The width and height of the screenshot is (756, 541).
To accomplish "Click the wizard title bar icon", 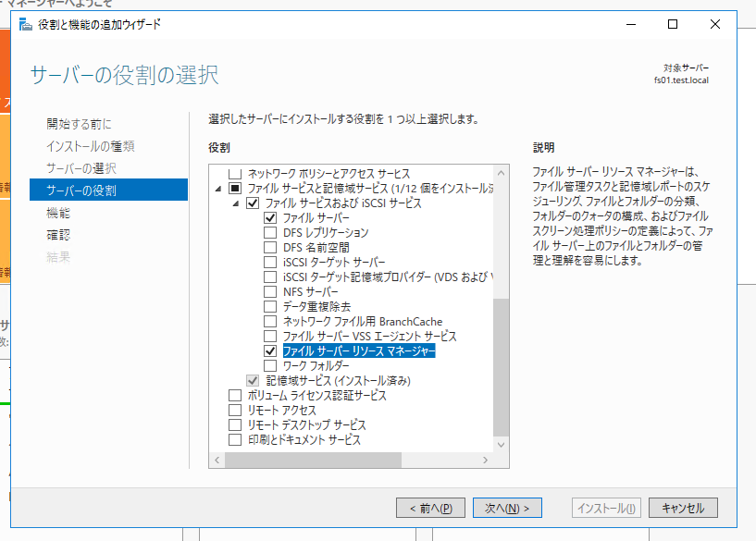I will pyautogui.click(x=26, y=24).
